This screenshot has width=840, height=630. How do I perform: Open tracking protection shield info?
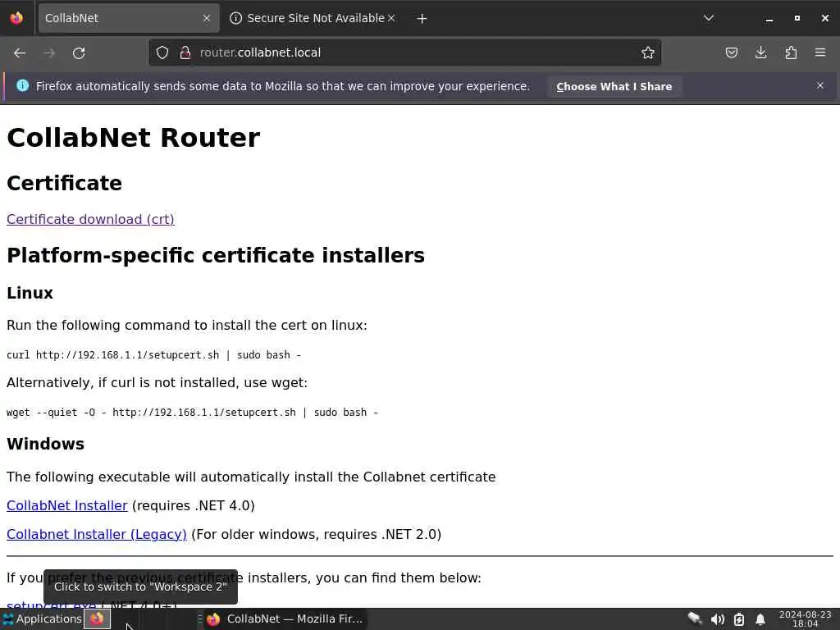click(x=162, y=52)
